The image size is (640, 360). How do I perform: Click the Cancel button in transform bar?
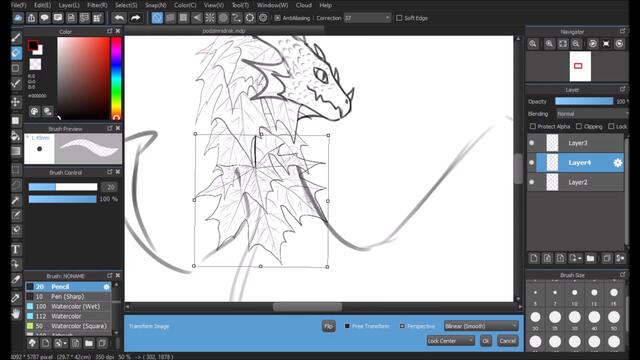pos(508,341)
